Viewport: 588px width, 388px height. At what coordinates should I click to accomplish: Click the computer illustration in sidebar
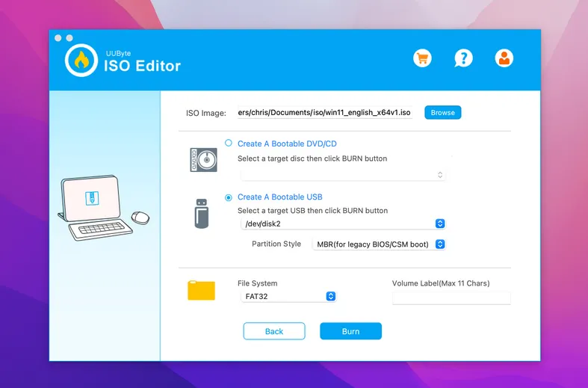pos(104,208)
